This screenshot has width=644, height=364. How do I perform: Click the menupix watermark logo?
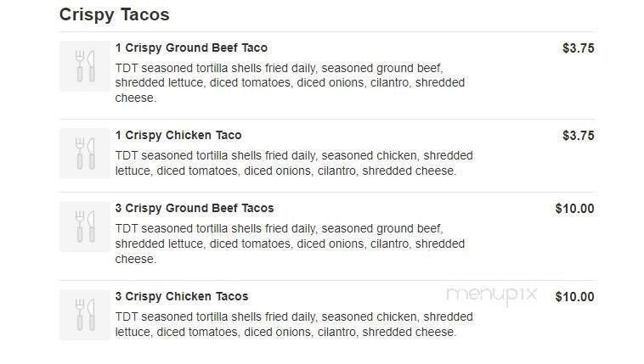click(492, 294)
